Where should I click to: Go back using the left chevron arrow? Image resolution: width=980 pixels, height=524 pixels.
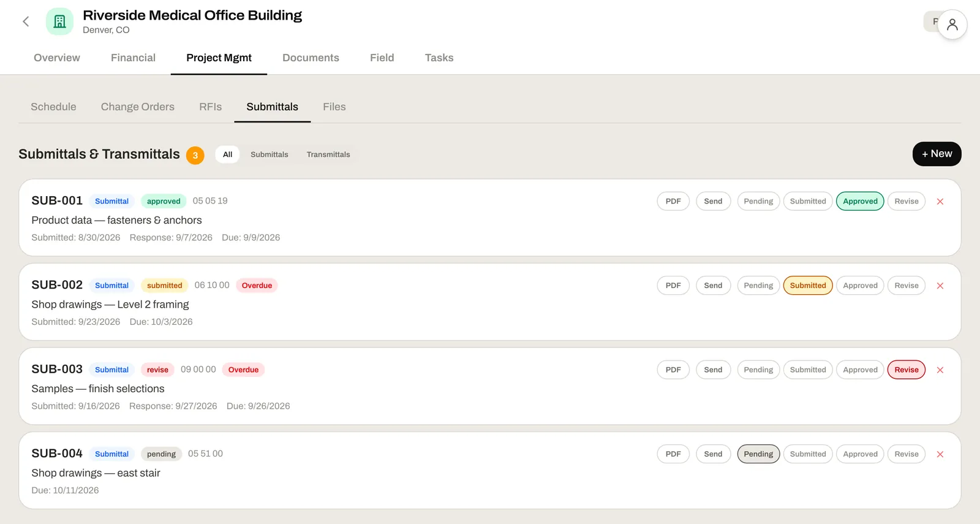[x=26, y=21]
